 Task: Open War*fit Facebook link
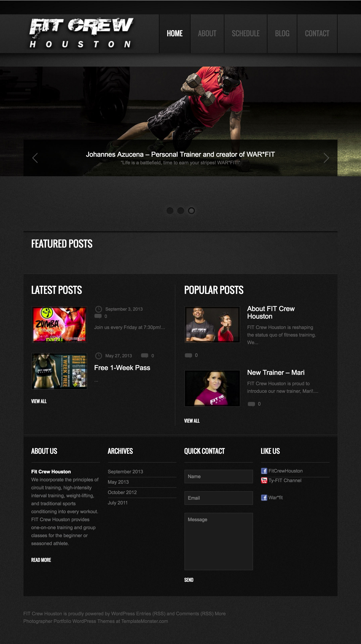276,497
